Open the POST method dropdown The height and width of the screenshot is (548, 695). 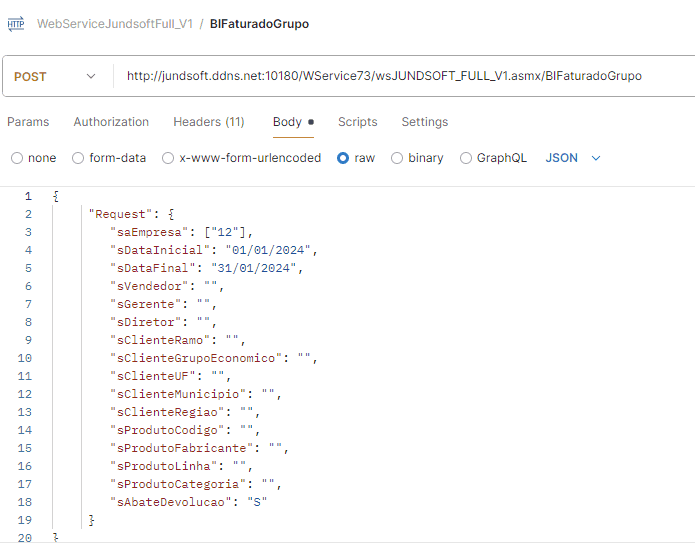pos(56,76)
